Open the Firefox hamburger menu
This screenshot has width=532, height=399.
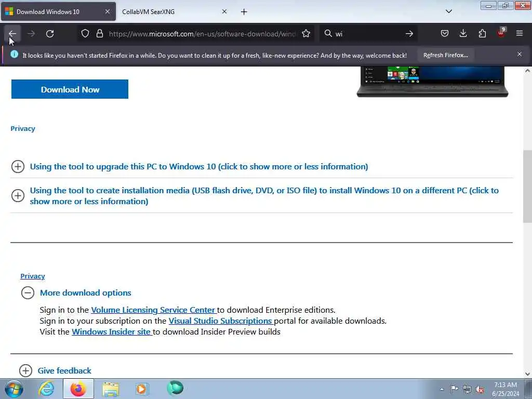point(520,33)
